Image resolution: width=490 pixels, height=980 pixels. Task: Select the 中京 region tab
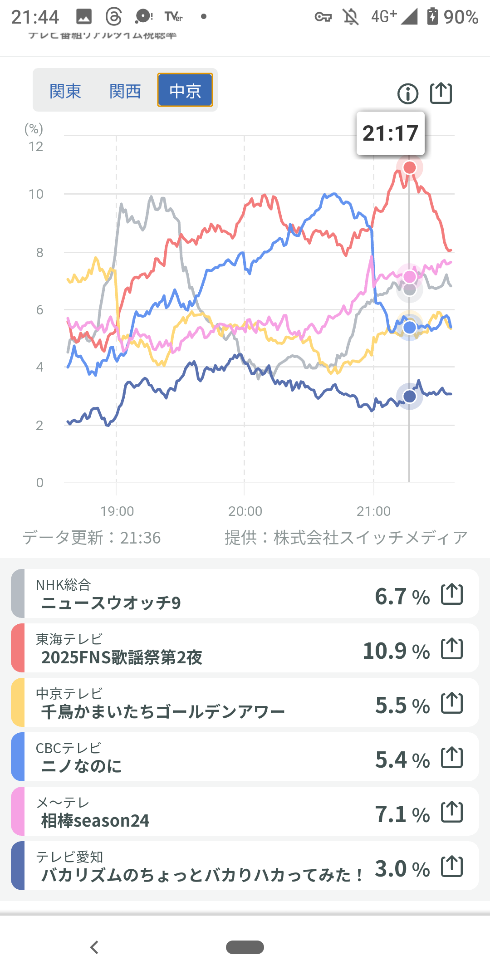coord(185,91)
